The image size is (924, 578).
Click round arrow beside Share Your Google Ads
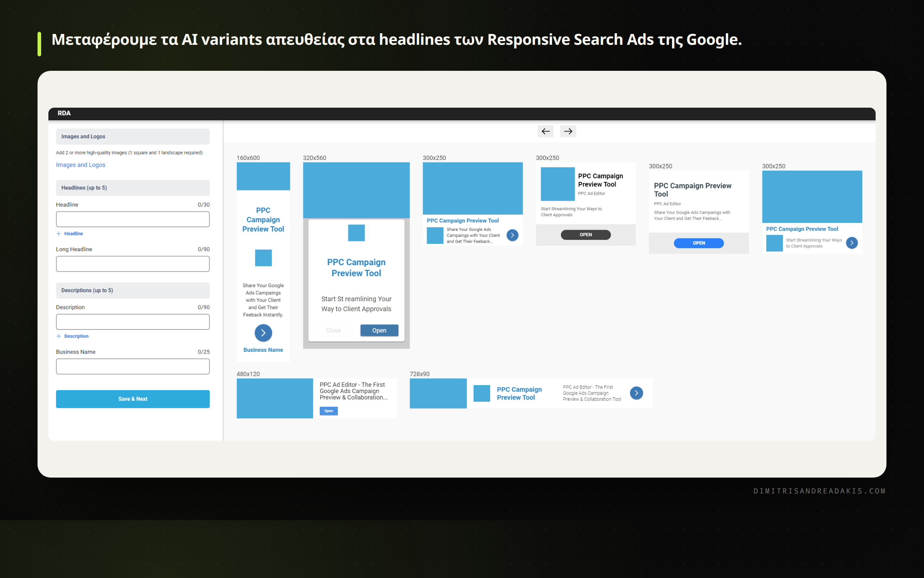click(x=513, y=235)
